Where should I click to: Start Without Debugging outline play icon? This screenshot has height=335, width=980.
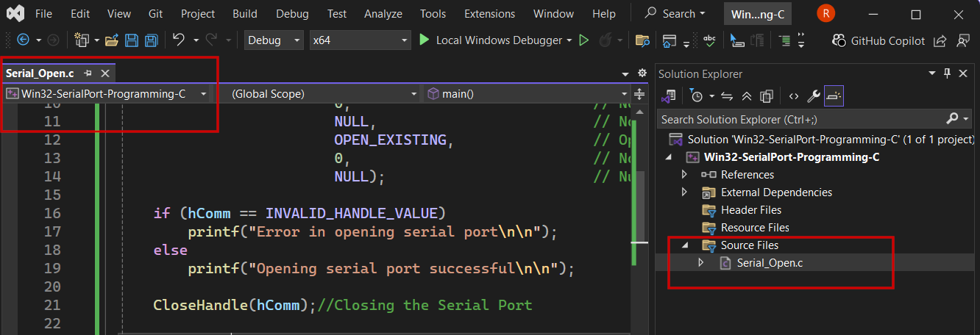tap(584, 40)
